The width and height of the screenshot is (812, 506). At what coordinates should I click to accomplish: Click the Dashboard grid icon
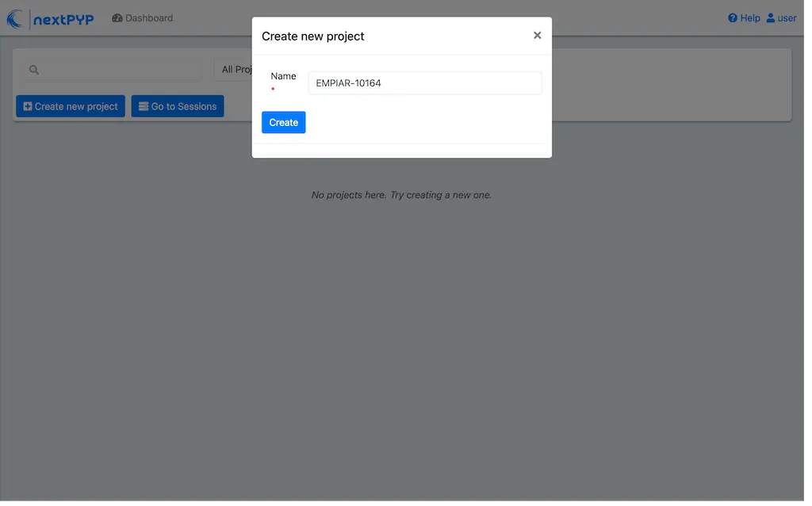click(116, 17)
